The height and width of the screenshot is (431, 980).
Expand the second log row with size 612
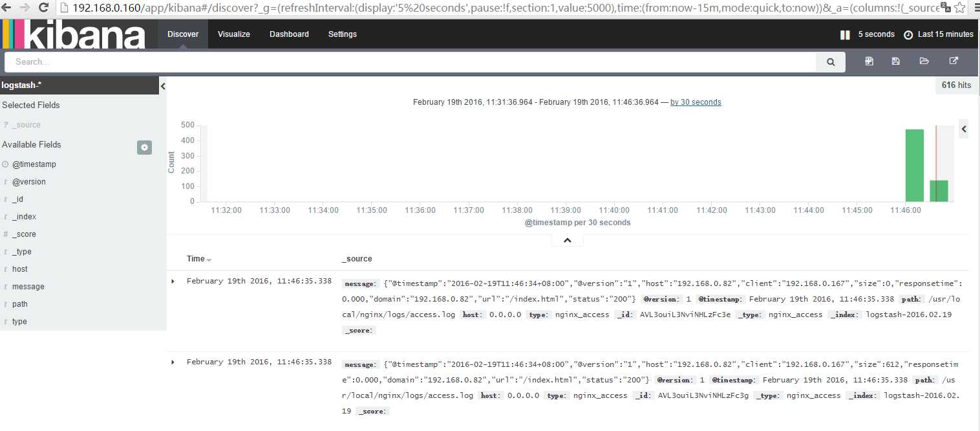point(173,362)
